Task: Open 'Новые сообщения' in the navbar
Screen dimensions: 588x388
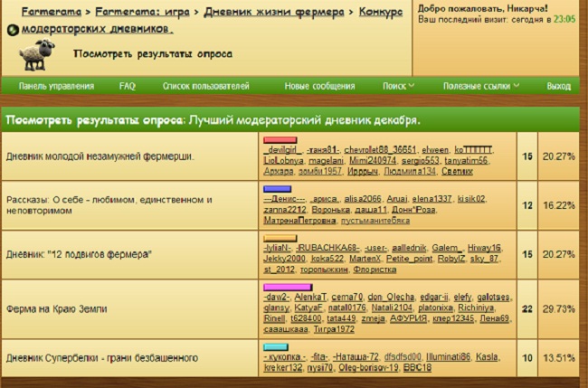Action: tap(319, 86)
